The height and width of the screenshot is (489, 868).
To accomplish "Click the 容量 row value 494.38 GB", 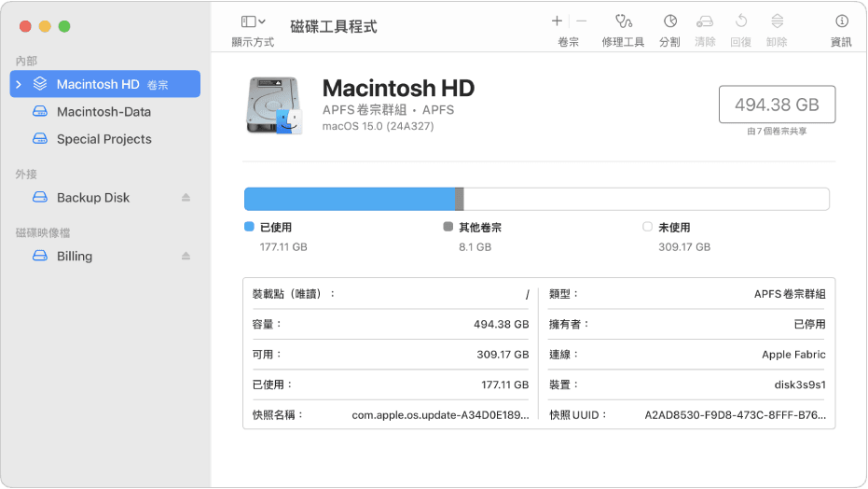I will coord(502,325).
